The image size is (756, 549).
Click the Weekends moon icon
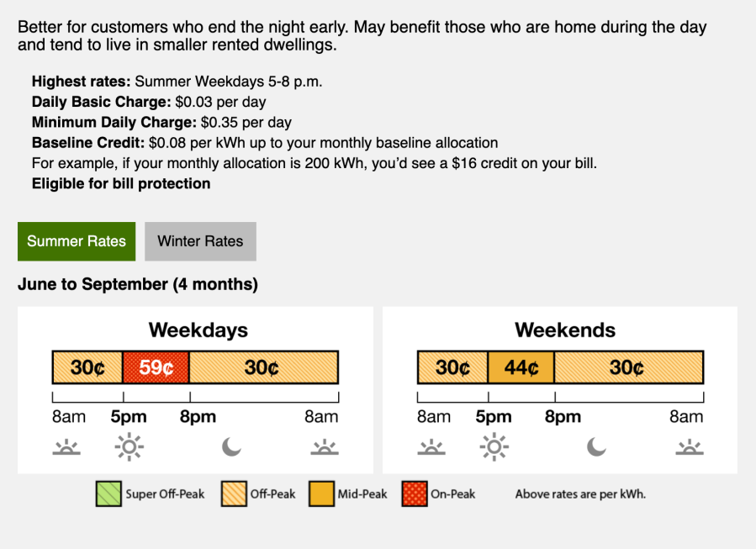(x=596, y=446)
